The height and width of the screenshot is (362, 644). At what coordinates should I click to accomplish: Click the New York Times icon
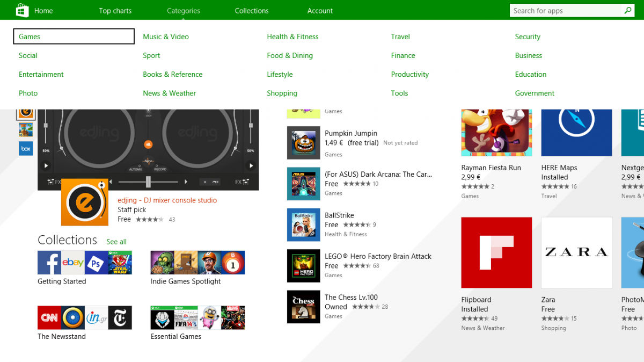(120, 317)
